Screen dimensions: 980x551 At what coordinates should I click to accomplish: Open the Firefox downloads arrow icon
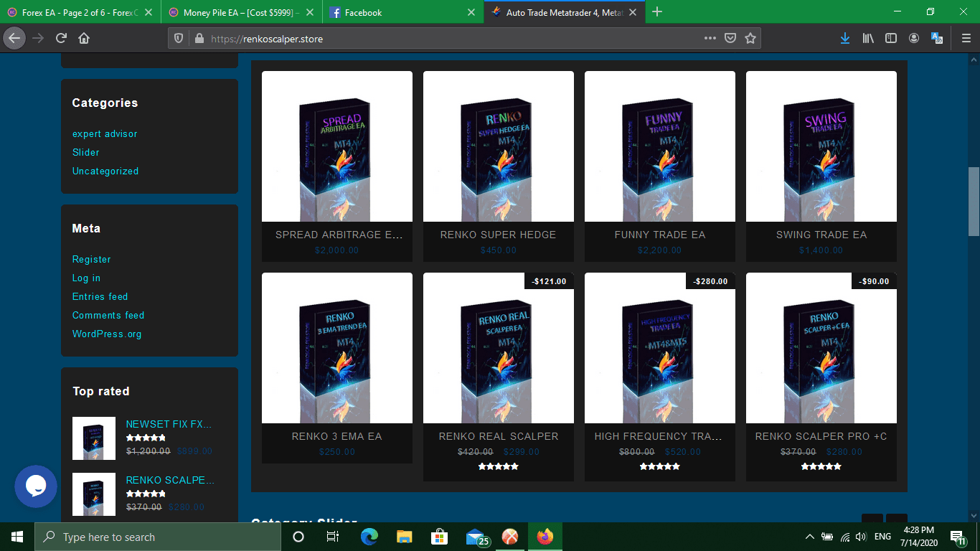(x=844, y=39)
